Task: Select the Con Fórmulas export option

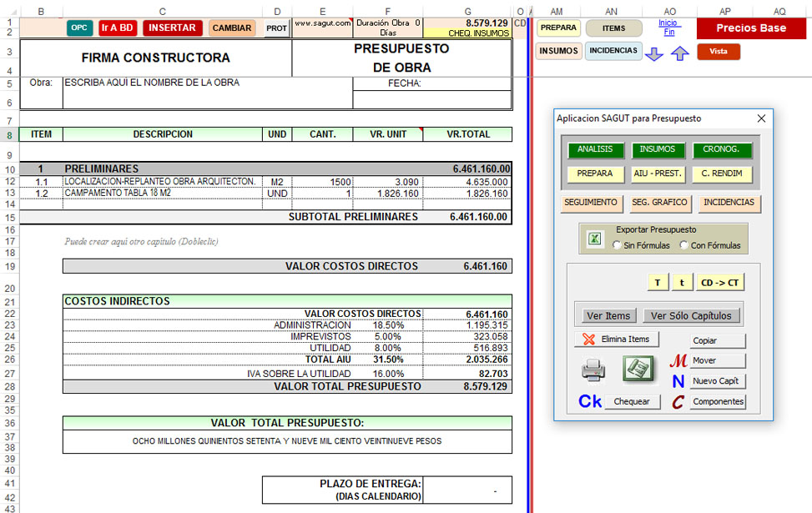Action: point(684,245)
